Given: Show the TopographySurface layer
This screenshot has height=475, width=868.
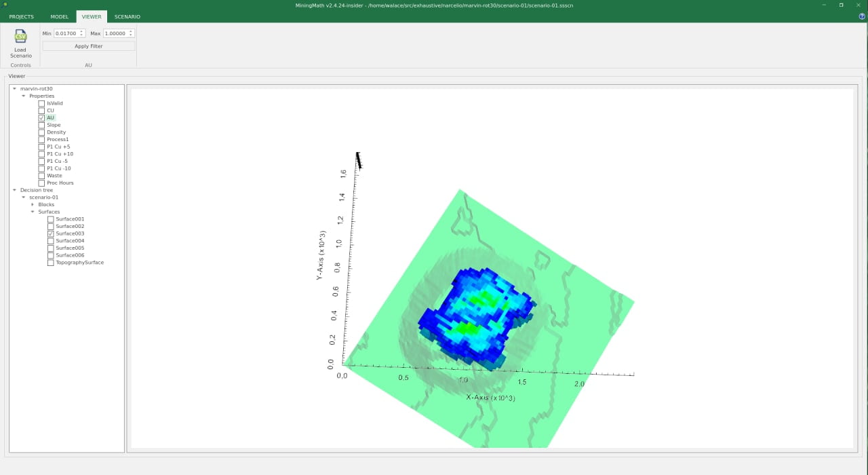Looking at the screenshot, I should coord(50,263).
